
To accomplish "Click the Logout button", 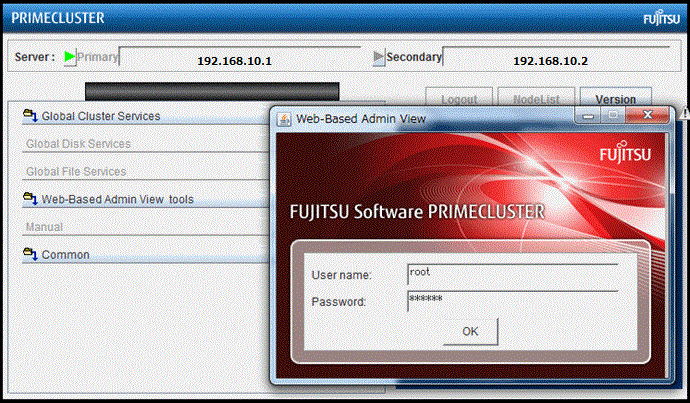I will (x=459, y=100).
